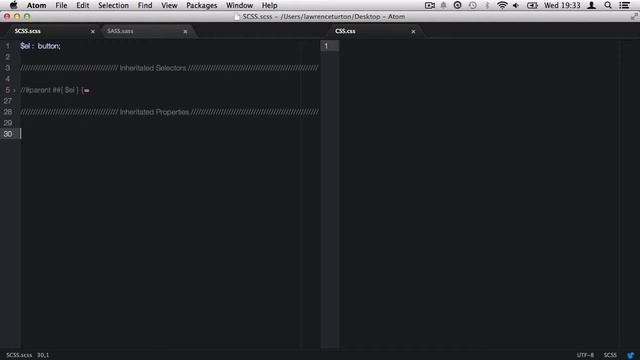Click the circular icon beside the bell

tap(458, 5)
